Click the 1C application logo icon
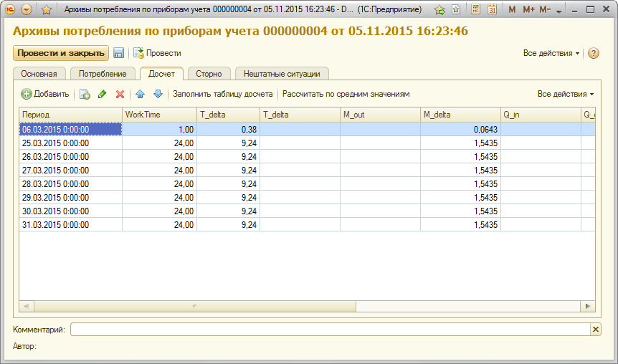 10,9
